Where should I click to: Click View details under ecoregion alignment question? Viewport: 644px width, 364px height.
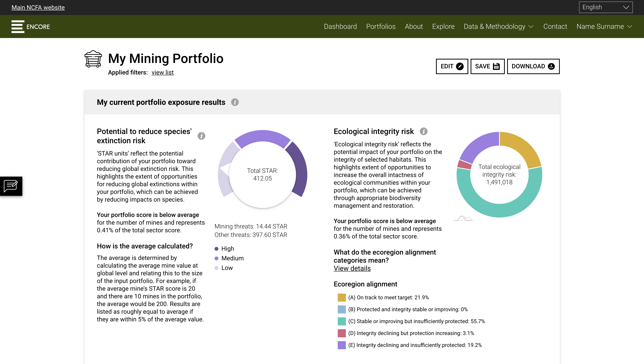[x=352, y=268]
